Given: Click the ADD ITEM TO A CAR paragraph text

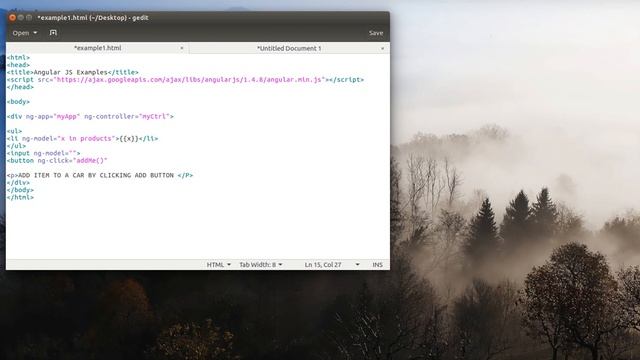Looking at the screenshot, I should (96, 175).
